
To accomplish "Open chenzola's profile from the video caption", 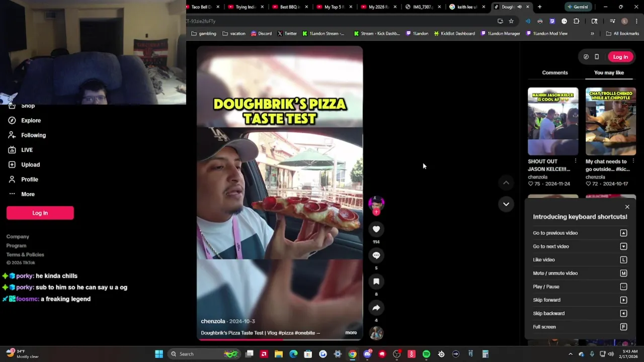I will 213,321.
